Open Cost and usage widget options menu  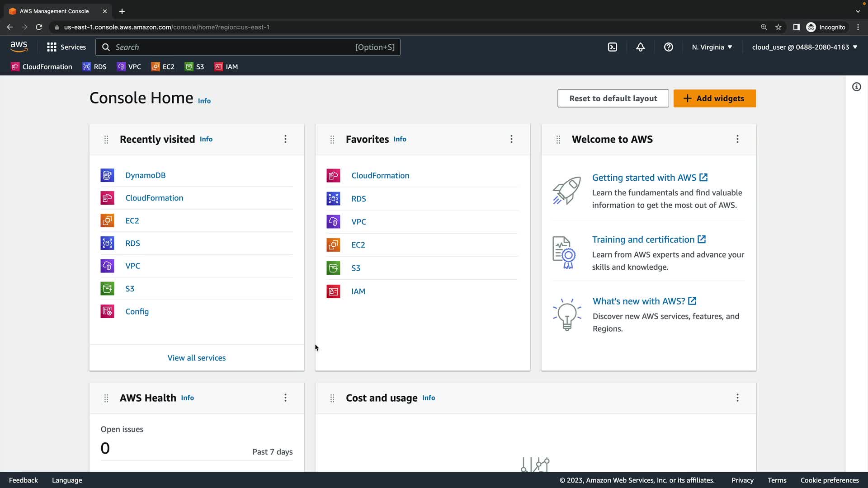[737, 398]
